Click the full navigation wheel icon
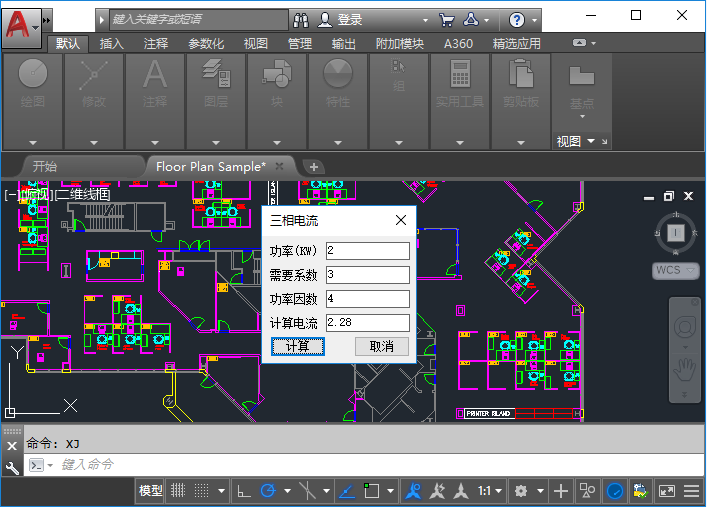Viewport: 707px width, 507px height. point(684,328)
